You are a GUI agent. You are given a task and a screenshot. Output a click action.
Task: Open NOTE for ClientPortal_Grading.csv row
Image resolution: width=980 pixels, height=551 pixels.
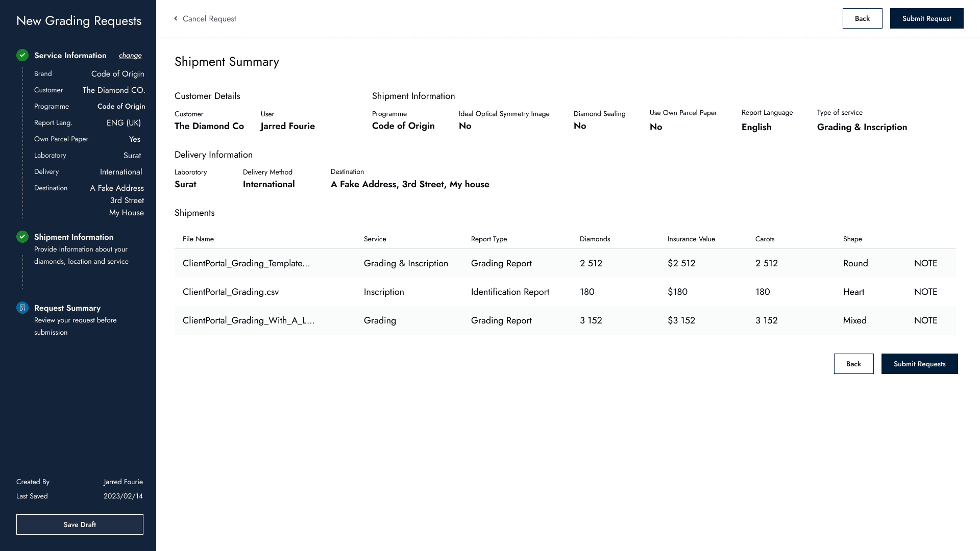pyautogui.click(x=925, y=292)
